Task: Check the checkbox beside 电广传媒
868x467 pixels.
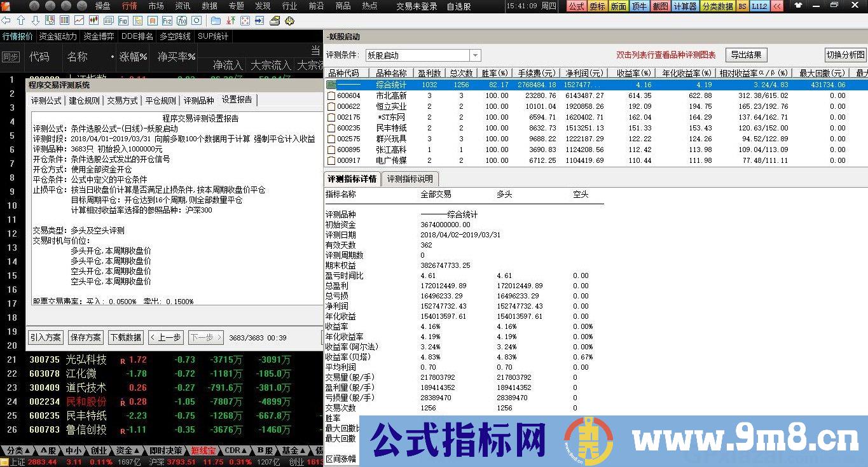Action: click(x=332, y=160)
